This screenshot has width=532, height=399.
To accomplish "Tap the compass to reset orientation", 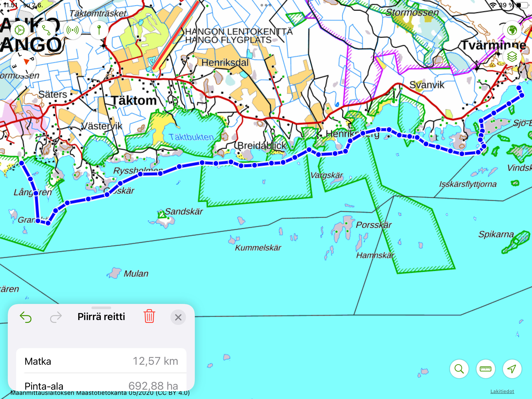I will coord(23,63).
